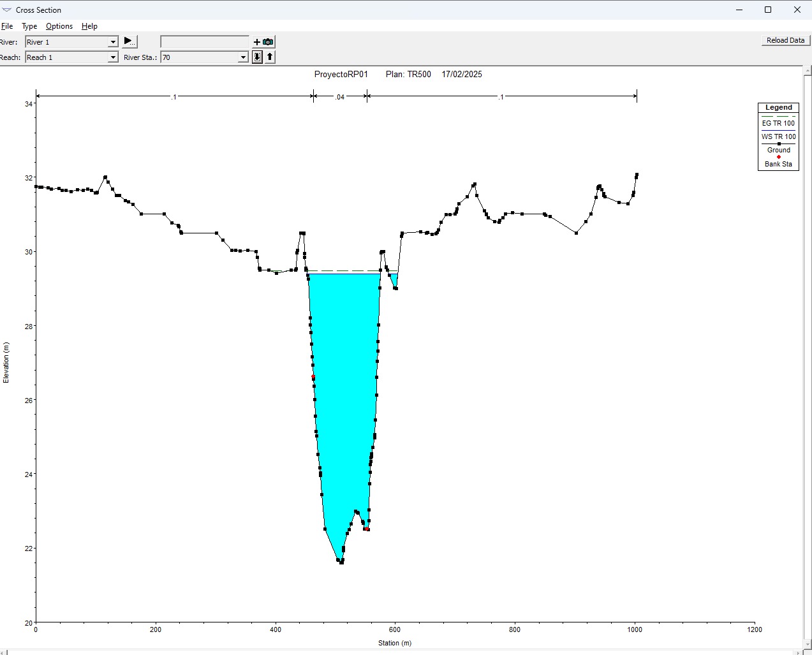Open the Type menu
Image resolution: width=812 pixels, height=655 pixels.
pos(29,26)
